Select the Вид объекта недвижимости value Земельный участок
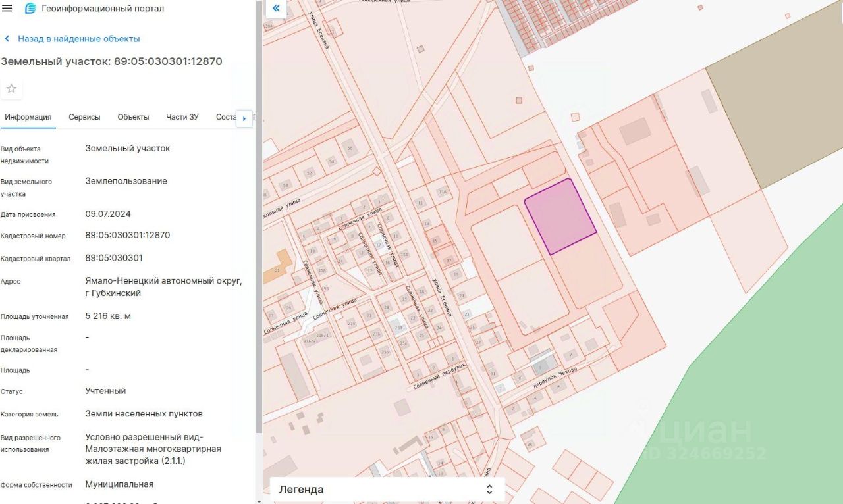The width and height of the screenshot is (843, 504). (x=128, y=149)
